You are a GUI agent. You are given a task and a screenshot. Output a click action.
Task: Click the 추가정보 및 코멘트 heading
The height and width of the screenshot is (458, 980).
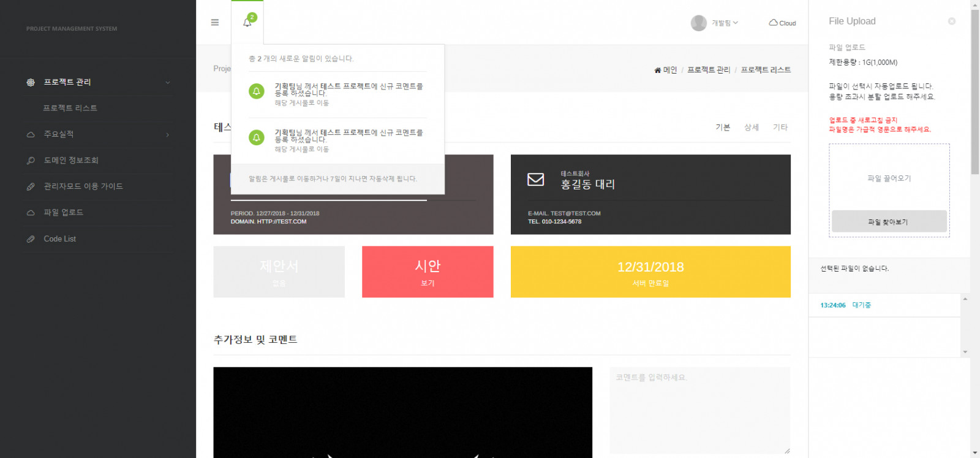click(x=255, y=339)
